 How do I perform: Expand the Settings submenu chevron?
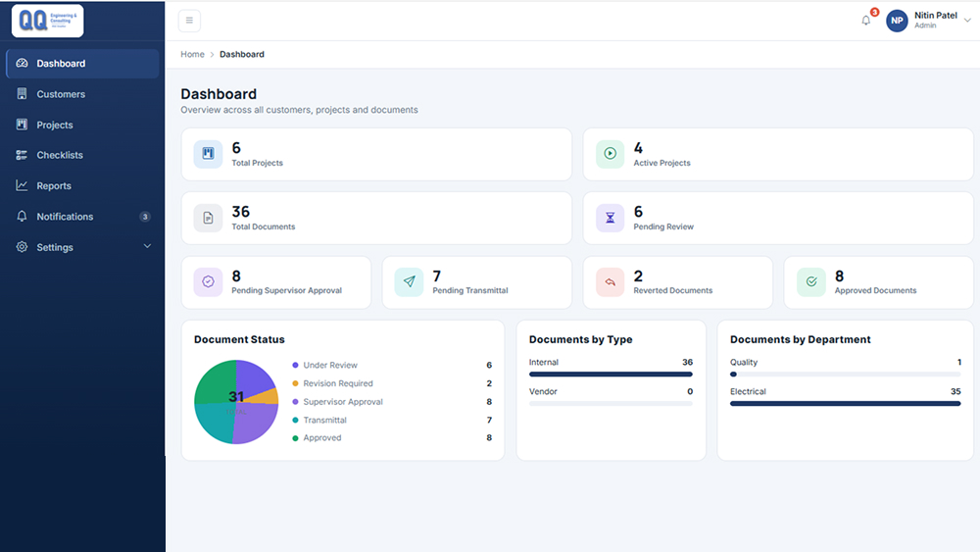click(147, 246)
